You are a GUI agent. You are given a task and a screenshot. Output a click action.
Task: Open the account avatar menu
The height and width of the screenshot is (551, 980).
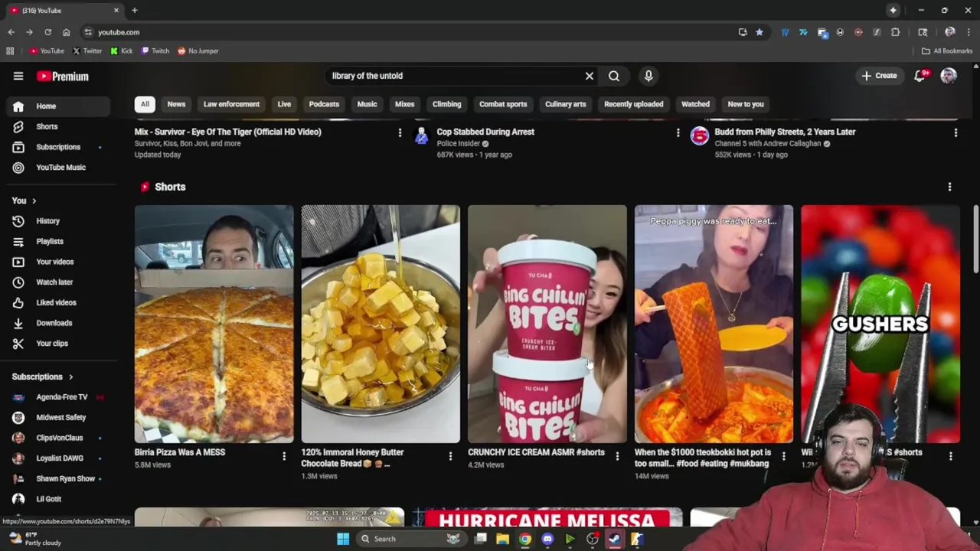(x=949, y=76)
